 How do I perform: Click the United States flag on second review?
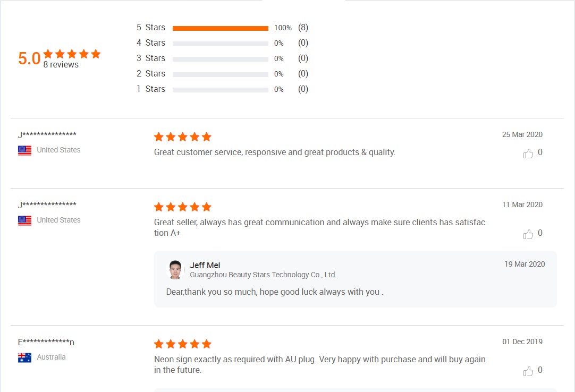coord(24,220)
